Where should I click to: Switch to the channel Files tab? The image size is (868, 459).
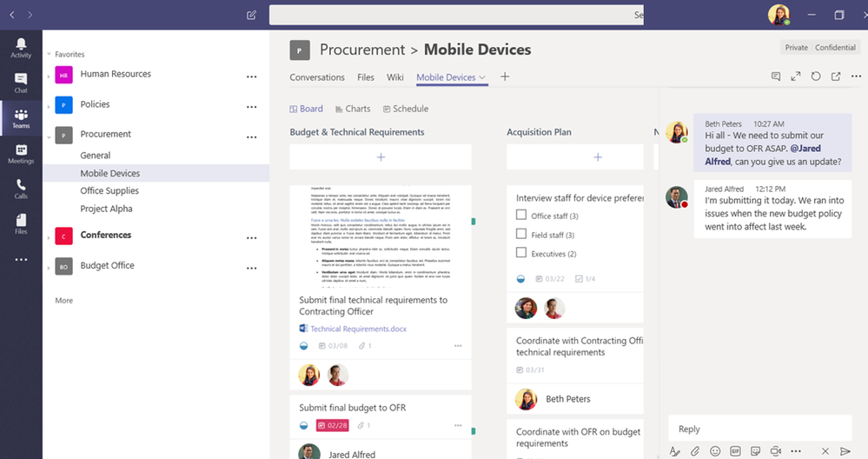(x=365, y=77)
